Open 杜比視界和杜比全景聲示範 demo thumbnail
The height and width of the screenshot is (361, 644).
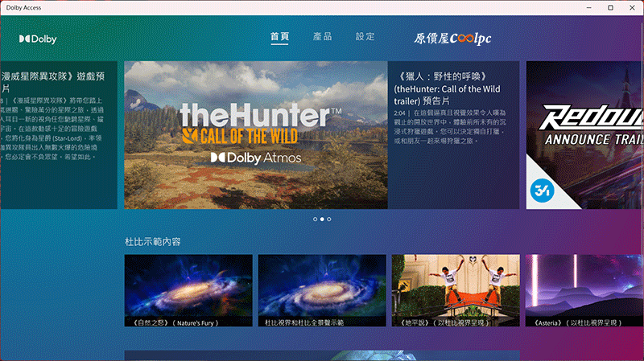[x=322, y=290]
